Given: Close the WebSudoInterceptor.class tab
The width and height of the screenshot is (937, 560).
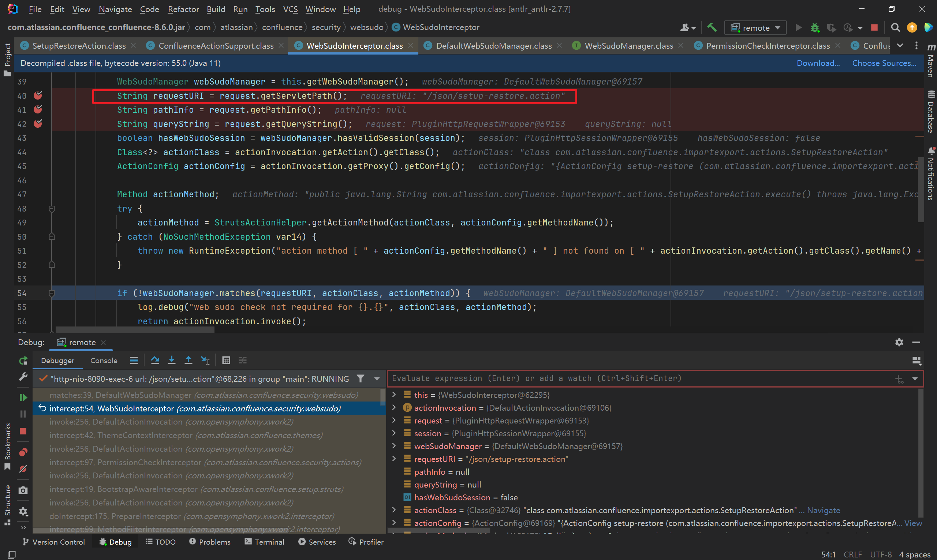Looking at the screenshot, I should coord(411,46).
